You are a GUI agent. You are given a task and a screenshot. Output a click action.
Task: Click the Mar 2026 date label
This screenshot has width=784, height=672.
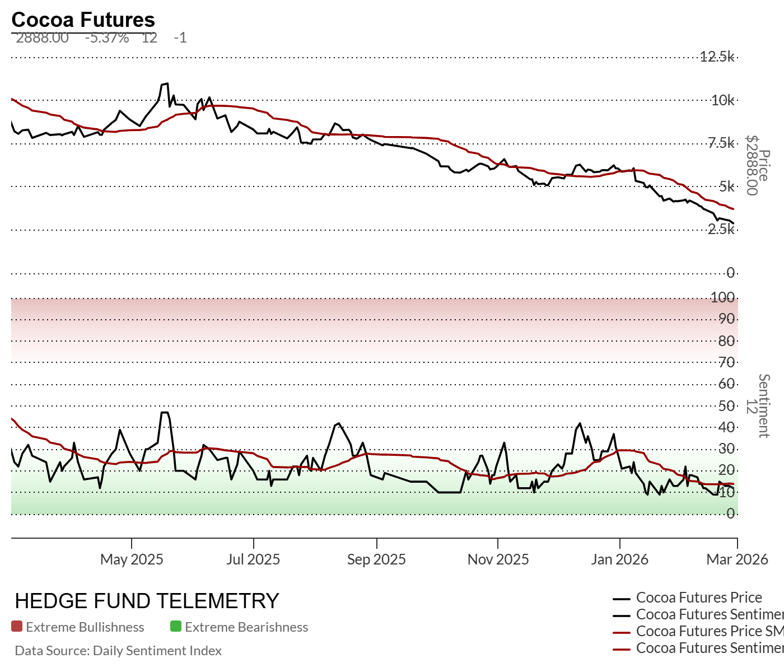tap(737, 559)
